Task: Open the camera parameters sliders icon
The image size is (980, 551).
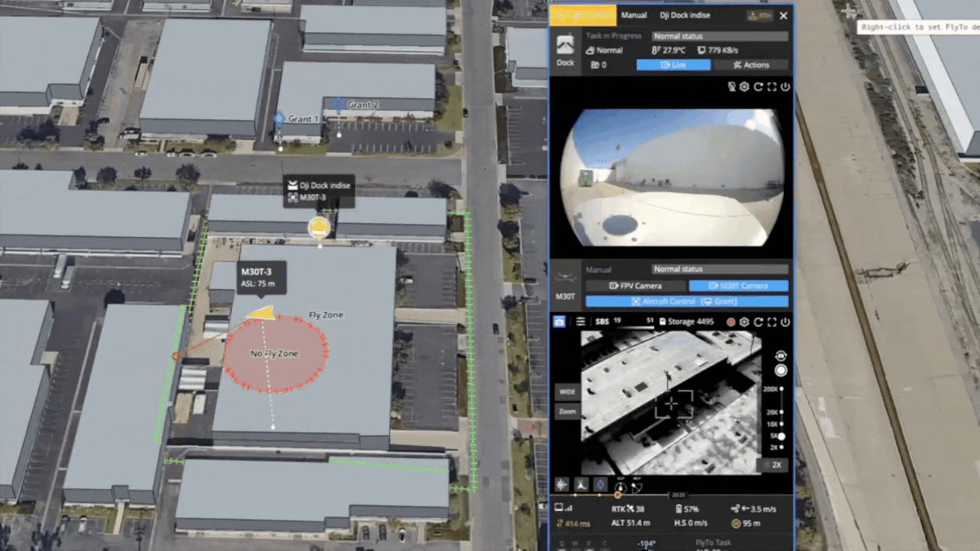Action: (580, 321)
